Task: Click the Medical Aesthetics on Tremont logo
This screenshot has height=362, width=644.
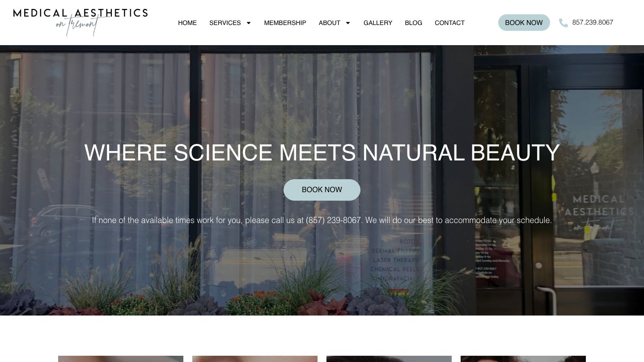Action: 80,22
